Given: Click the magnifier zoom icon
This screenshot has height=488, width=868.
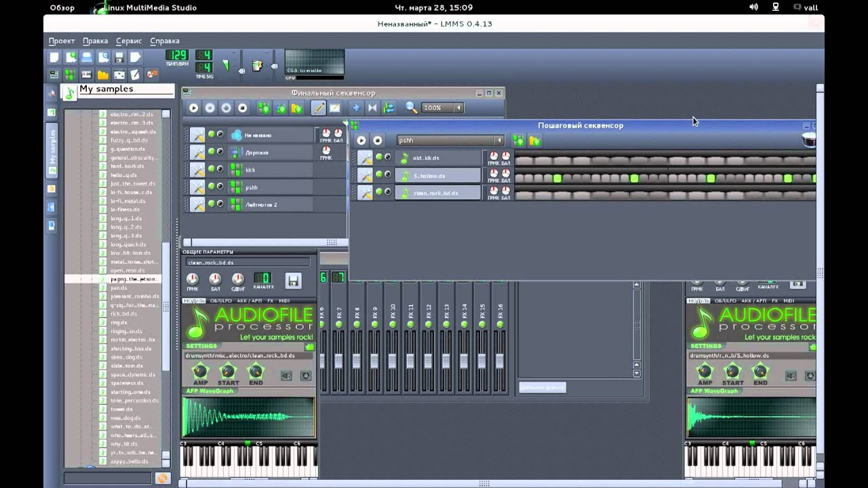Looking at the screenshot, I should click(411, 108).
